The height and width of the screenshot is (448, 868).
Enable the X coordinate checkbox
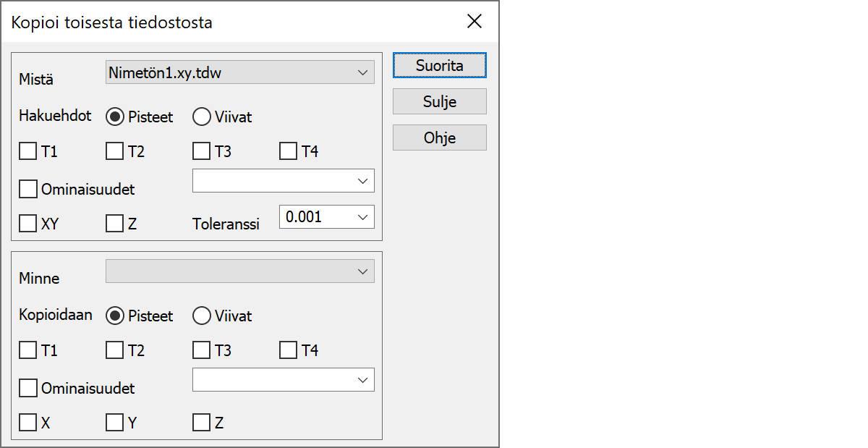click(x=28, y=423)
